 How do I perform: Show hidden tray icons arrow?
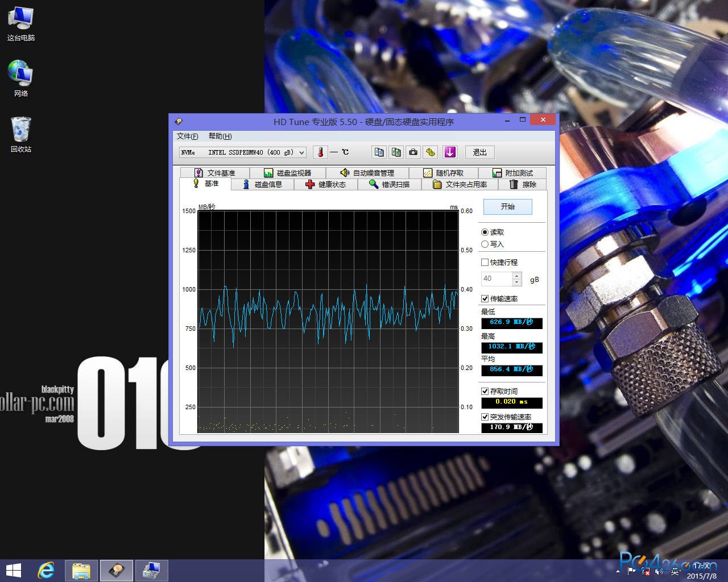pos(619,571)
